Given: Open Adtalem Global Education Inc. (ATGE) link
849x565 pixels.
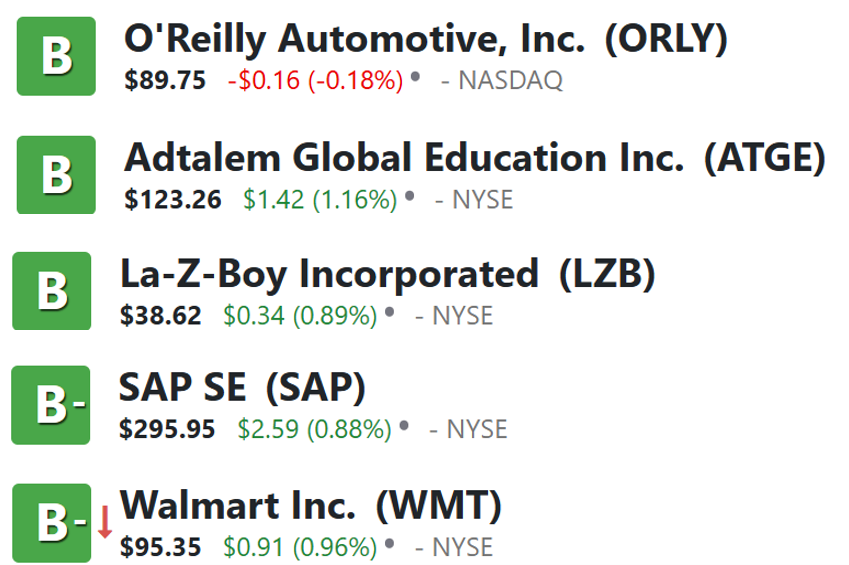Looking at the screenshot, I should click(x=474, y=158).
